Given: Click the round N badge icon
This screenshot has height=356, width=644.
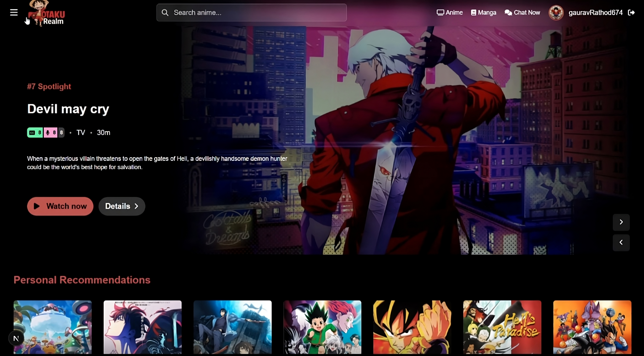Looking at the screenshot, I should [x=16, y=338].
